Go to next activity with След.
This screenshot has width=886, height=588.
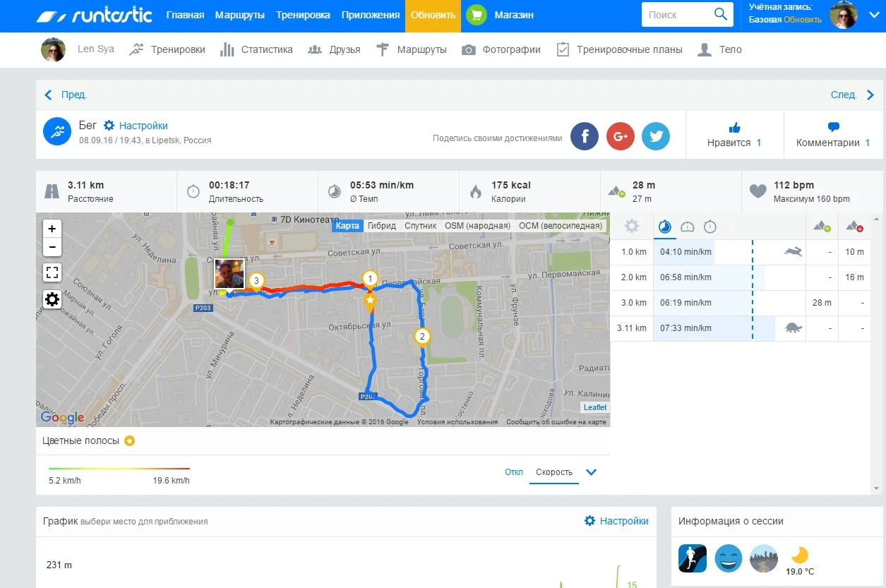[853, 95]
